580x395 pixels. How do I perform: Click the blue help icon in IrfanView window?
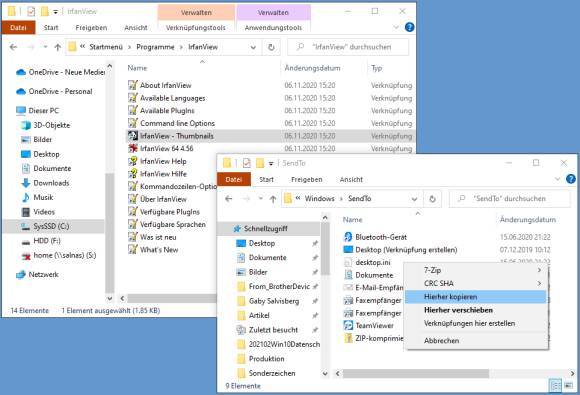point(409,27)
